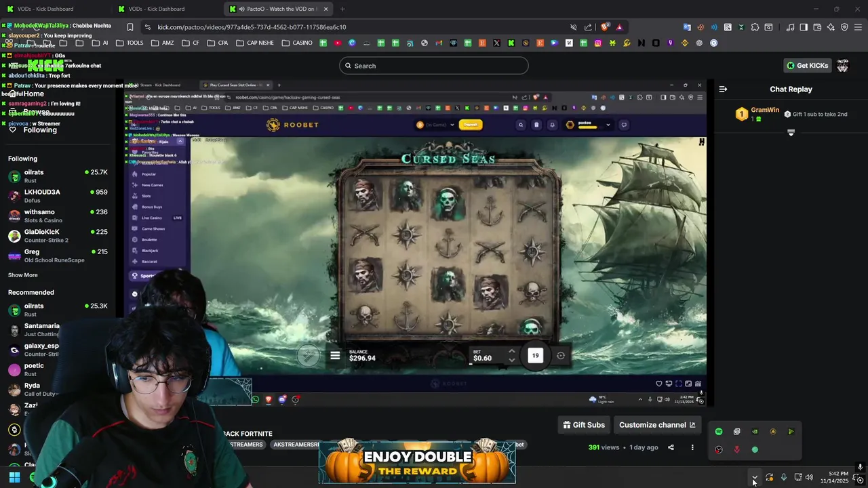Click the green circle tray icon

[x=755, y=449]
